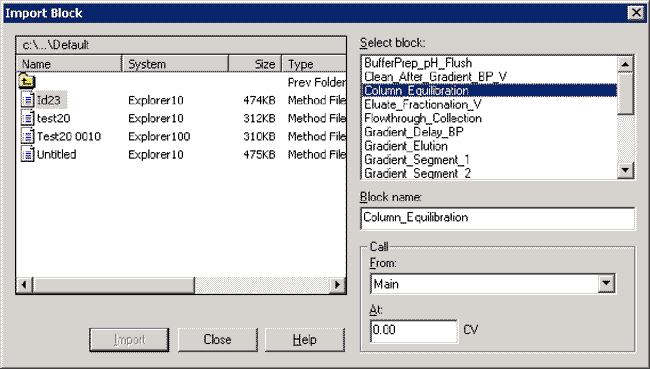Sort files by Size column header
This screenshot has width=650, height=369.
255,64
